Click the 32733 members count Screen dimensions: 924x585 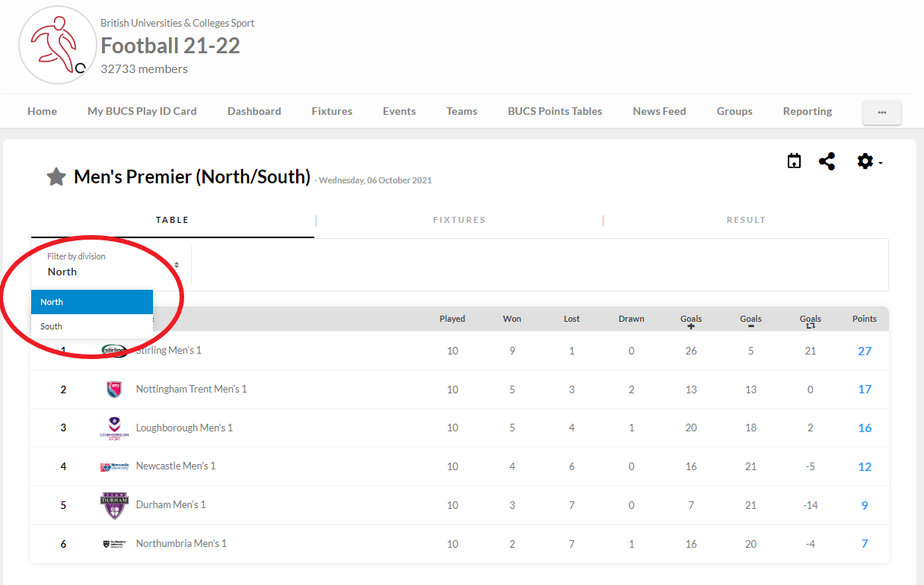[144, 68]
